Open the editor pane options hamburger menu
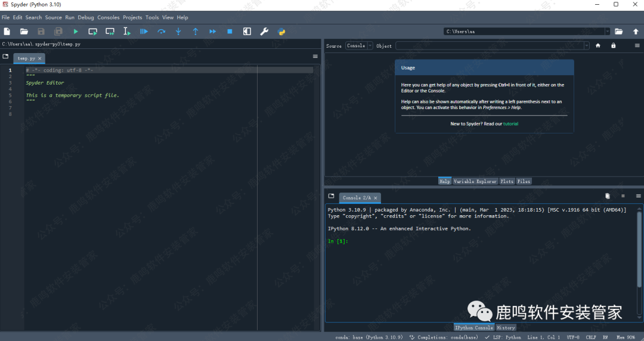This screenshot has width=644, height=341. (x=315, y=57)
